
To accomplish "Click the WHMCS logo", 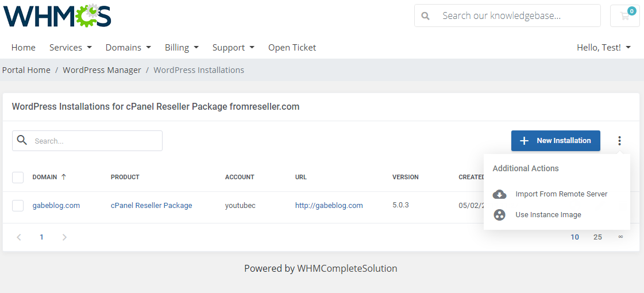I will coord(57,16).
